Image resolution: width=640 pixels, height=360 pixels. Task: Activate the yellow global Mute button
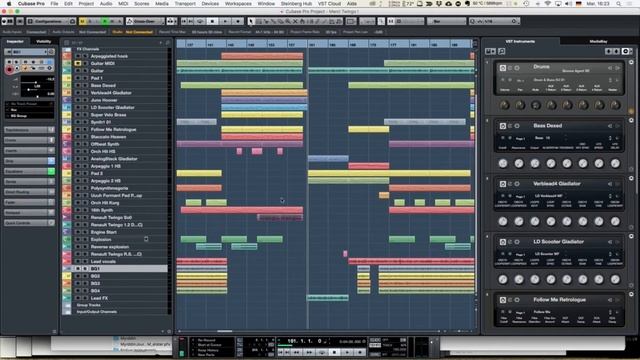[x=83, y=21]
